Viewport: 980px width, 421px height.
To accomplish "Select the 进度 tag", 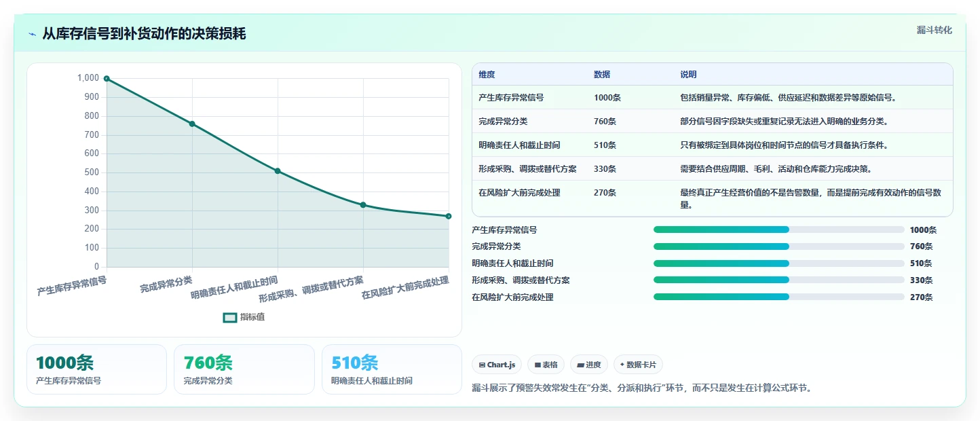I will [x=589, y=365].
